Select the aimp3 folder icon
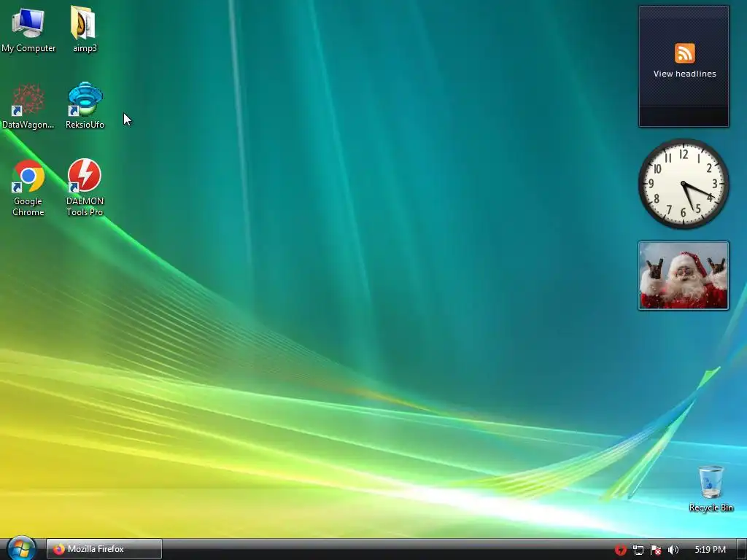This screenshot has width=747, height=560. click(x=85, y=29)
